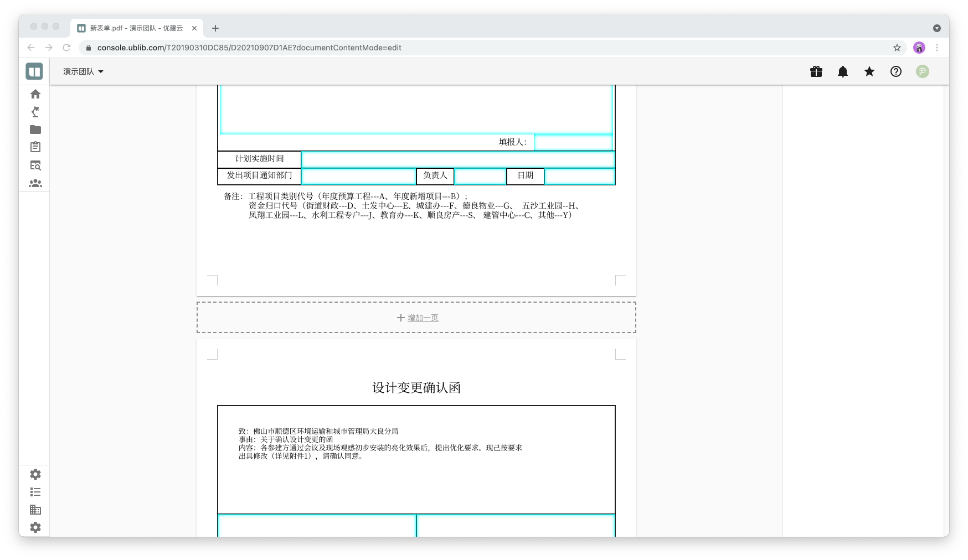The width and height of the screenshot is (968, 560).
Task: Click the 计划实施时间 input field
Action: (458, 159)
